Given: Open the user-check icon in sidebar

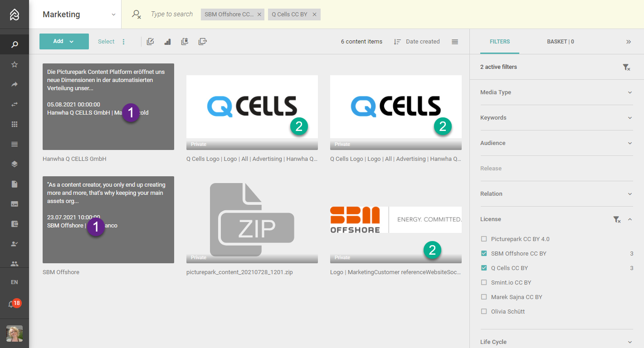Looking at the screenshot, I should 15,244.
